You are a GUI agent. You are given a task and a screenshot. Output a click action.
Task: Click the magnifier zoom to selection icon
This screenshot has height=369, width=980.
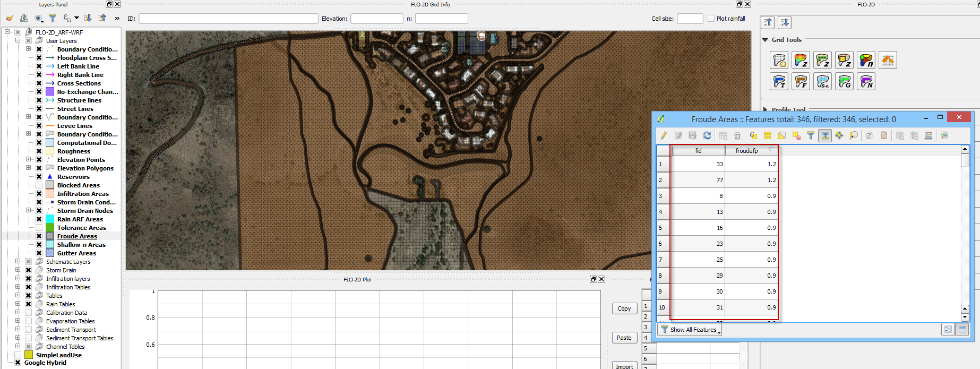pos(854,135)
